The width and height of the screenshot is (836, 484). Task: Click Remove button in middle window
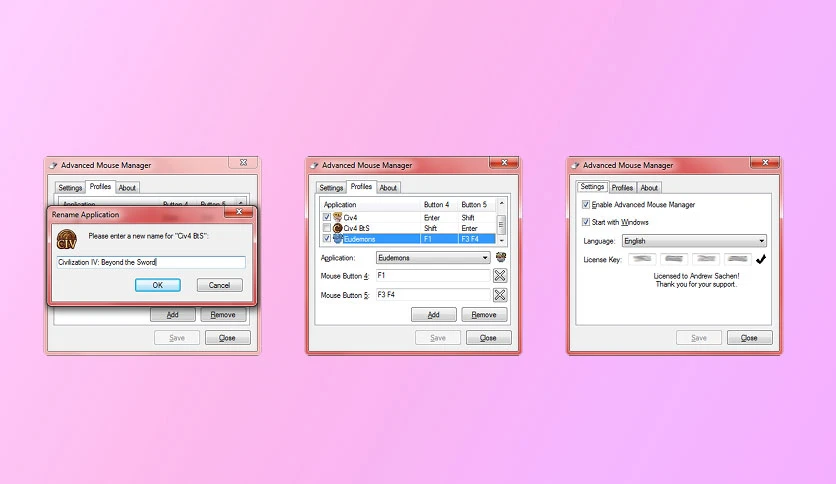click(x=484, y=314)
